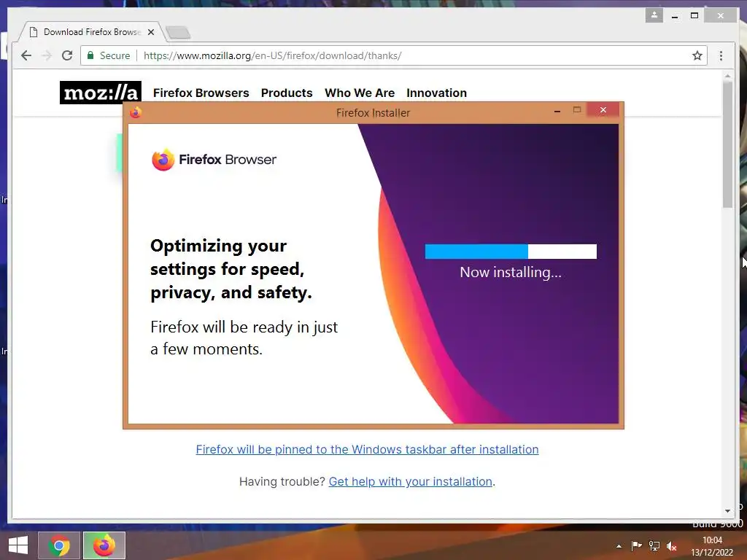The height and width of the screenshot is (560, 747).
Task: Close the Firefox Installer window
Action: [x=603, y=110]
